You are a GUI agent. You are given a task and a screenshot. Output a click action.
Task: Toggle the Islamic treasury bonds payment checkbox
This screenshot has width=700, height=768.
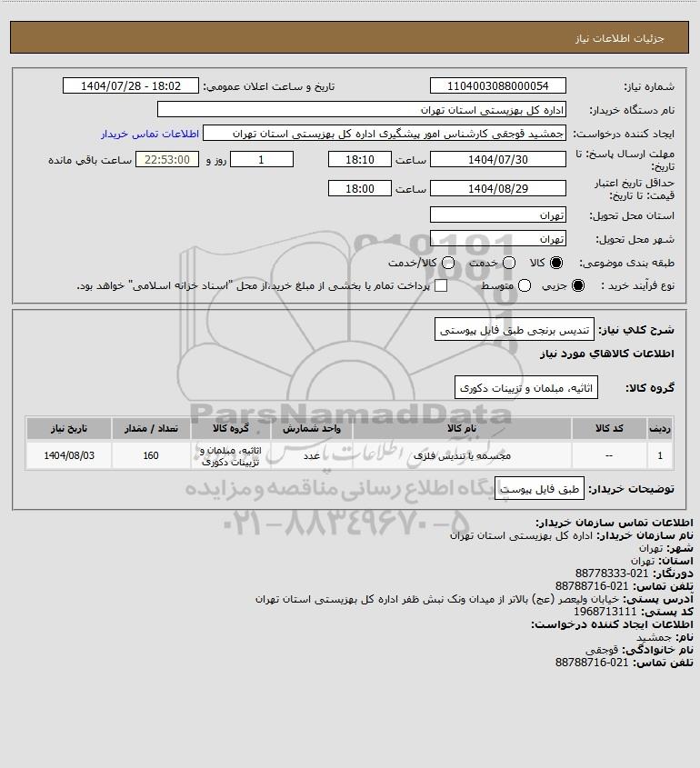[441, 285]
